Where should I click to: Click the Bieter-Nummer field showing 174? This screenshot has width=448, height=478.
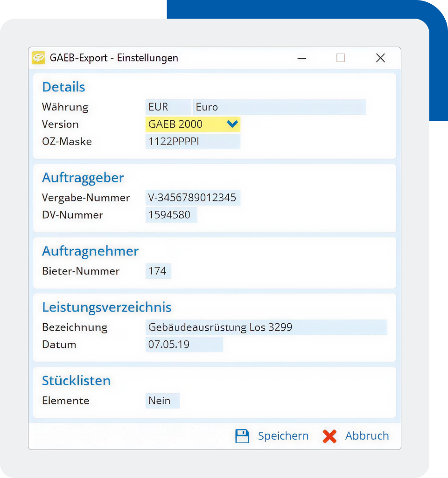point(158,271)
